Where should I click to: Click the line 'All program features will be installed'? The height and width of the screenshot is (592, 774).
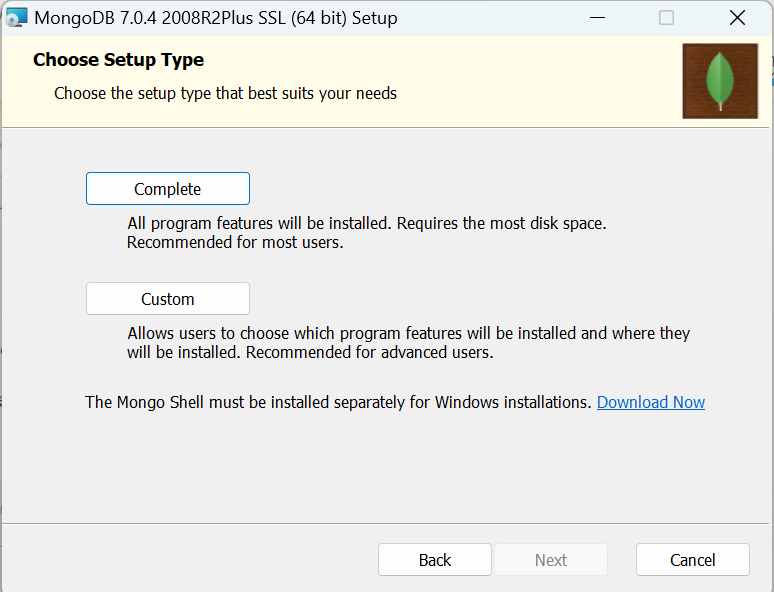click(x=367, y=223)
